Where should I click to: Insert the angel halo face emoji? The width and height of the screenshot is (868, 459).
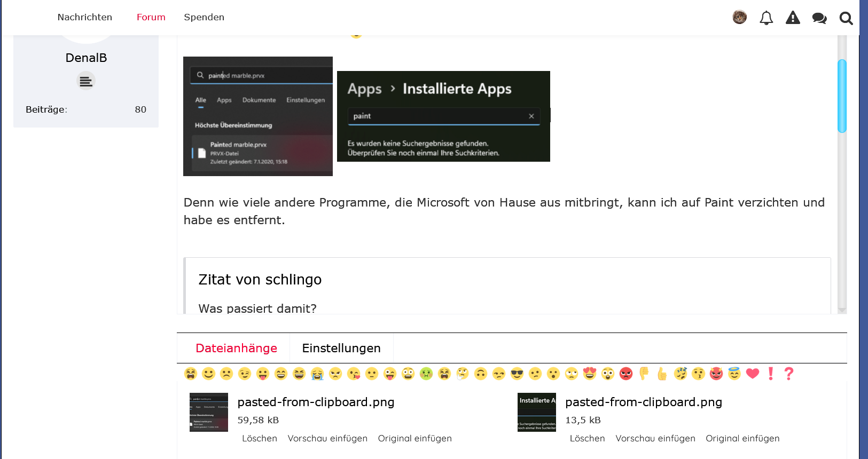point(734,374)
